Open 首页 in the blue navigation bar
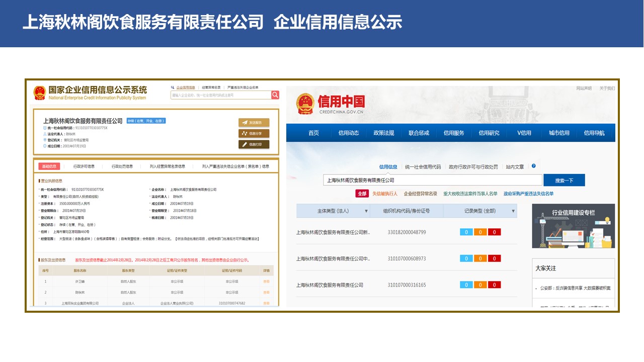The height and width of the screenshot is (362, 644). (314, 133)
